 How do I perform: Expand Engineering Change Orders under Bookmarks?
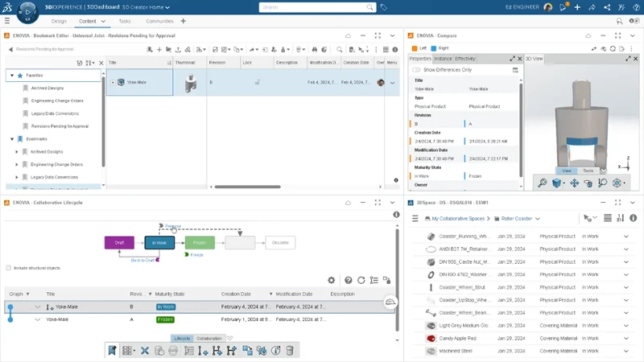[x=17, y=164]
